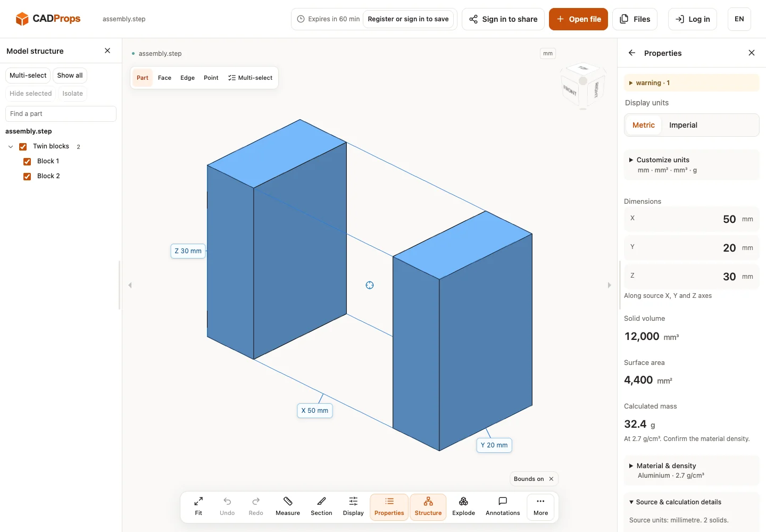The width and height of the screenshot is (766, 532).
Task: Select Face selection mode
Action: [164, 78]
